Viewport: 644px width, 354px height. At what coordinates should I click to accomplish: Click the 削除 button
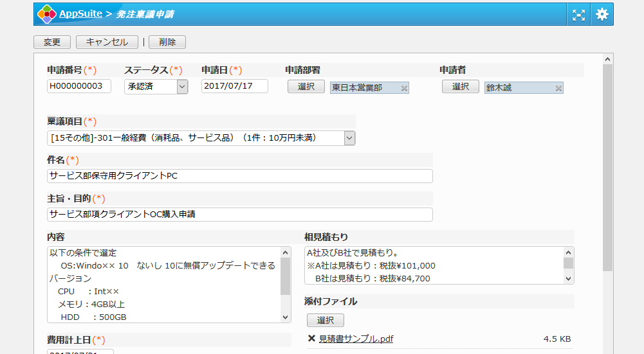click(167, 42)
